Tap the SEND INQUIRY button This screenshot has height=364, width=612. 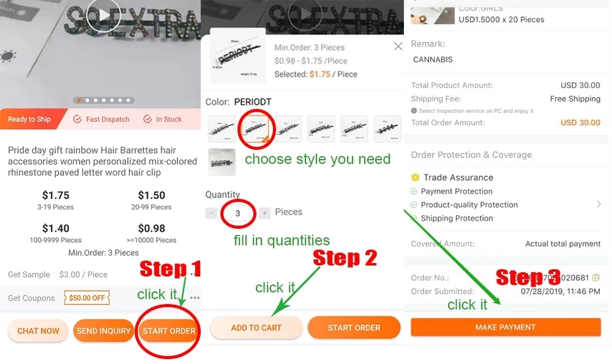click(103, 331)
